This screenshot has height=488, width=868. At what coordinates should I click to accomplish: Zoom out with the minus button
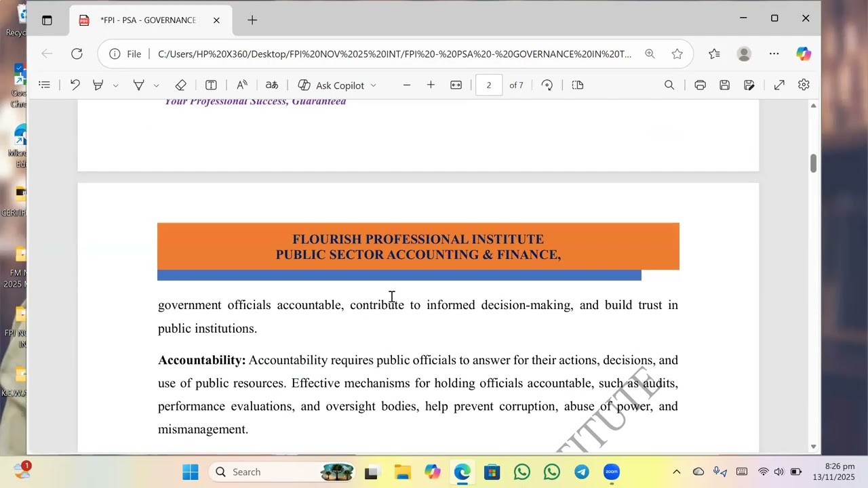click(x=407, y=85)
